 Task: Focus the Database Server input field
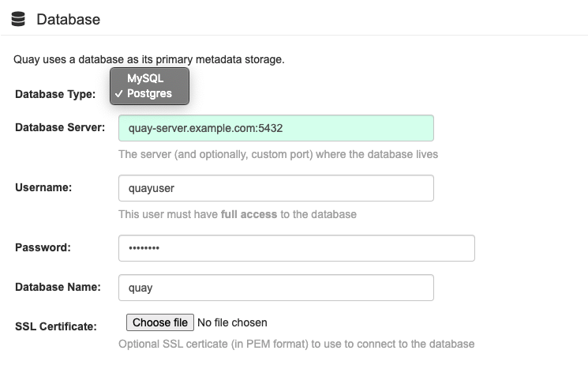click(x=275, y=128)
